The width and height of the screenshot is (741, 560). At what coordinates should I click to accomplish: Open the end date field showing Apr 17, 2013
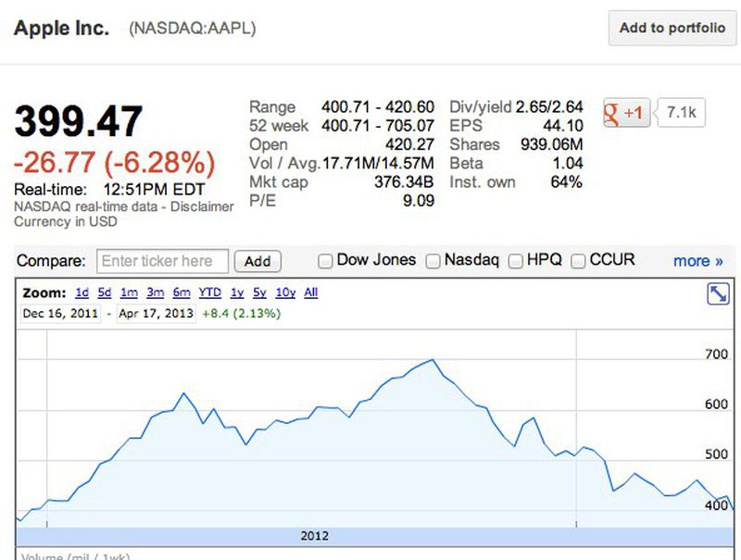(x=157, y=314)
